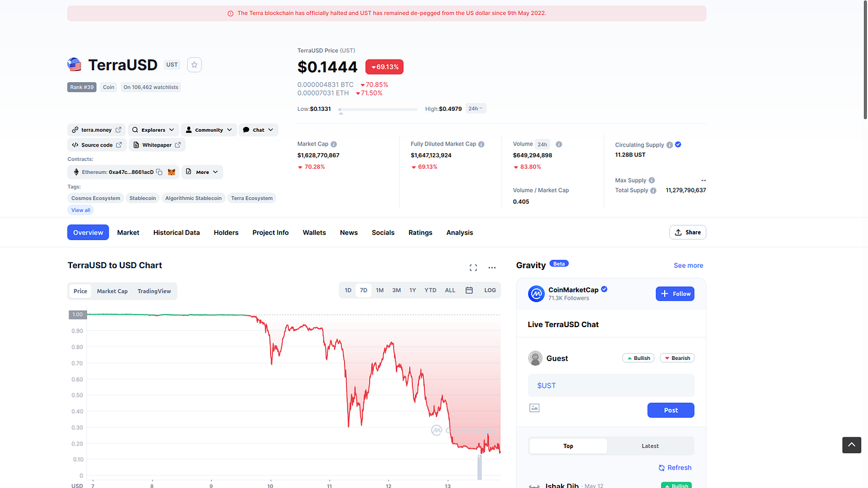Open the chart calendar date picker
868x488 pixels.
tap(469, 290)
